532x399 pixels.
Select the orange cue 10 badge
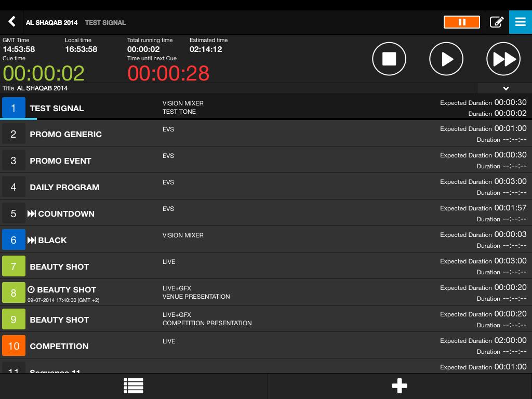(x=14, y=346)
